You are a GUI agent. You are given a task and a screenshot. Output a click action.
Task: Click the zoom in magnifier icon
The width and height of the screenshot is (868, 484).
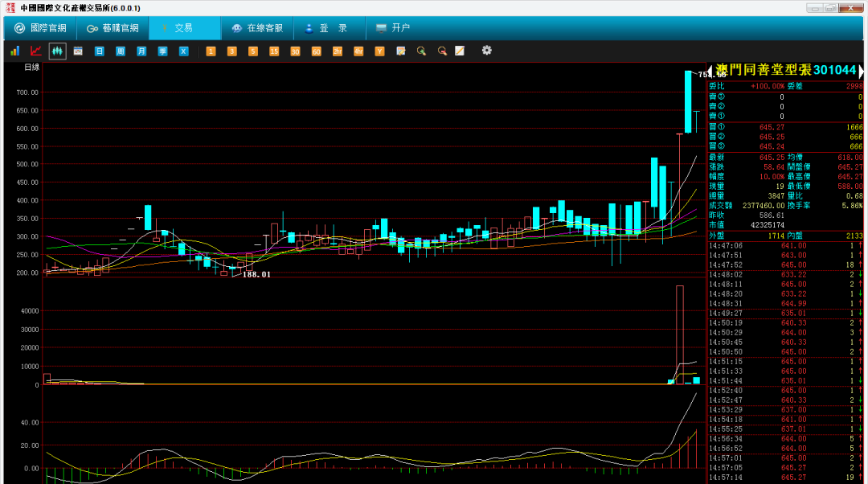coord(421,51)
